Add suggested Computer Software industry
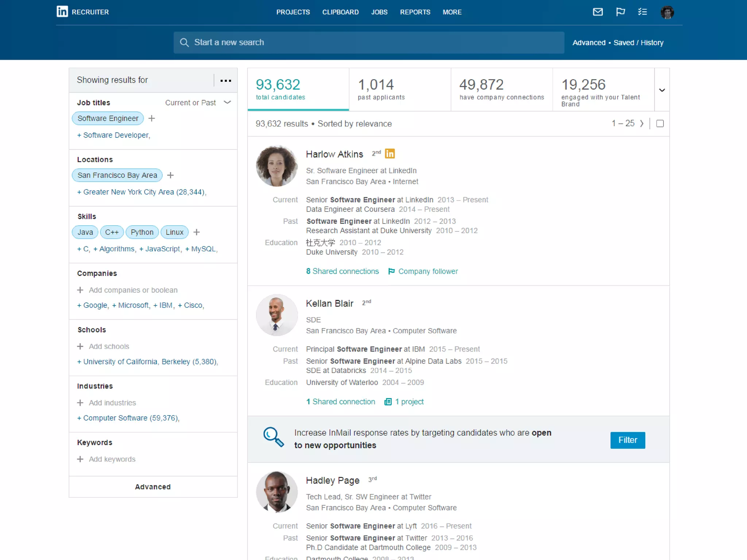Image resolution: width=747 pixels, height=560 pixels. tap(128, 418)
